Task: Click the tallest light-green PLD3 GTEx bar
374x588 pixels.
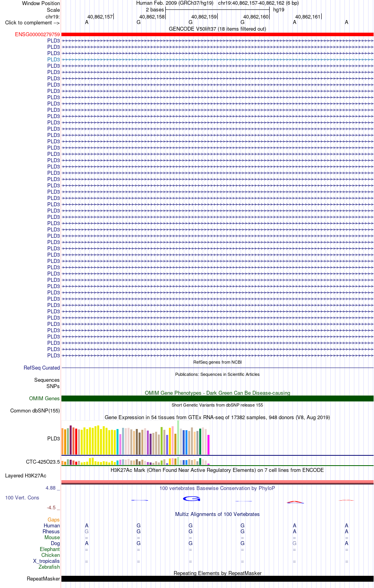Action: 178,438
